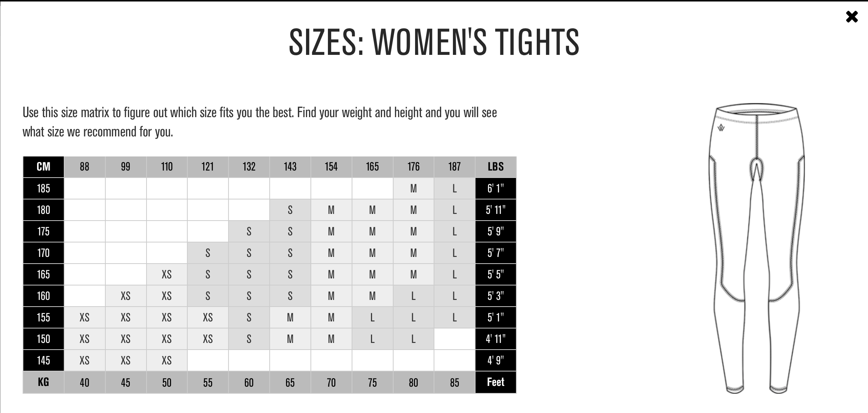Select the 145 cm height row header
Viewport: 868px width, 413px height.
43,360
